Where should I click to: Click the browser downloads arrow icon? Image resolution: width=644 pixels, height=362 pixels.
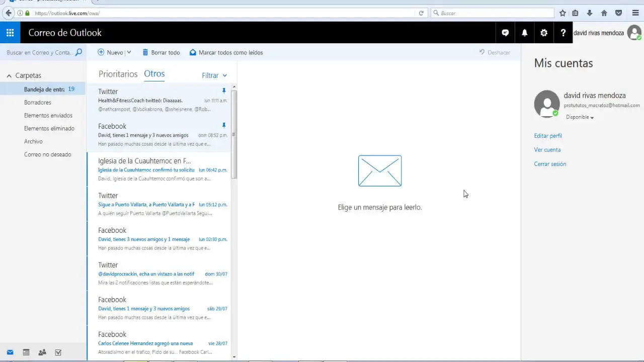[x=590, y=13]
